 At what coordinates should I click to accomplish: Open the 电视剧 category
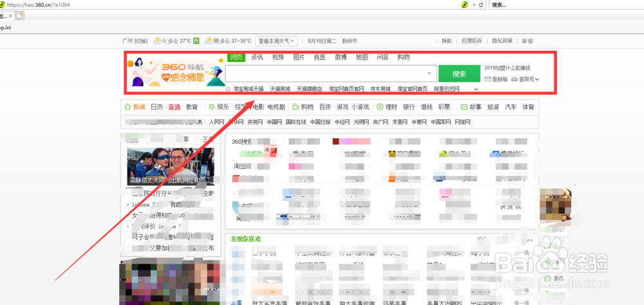point(276,107)
